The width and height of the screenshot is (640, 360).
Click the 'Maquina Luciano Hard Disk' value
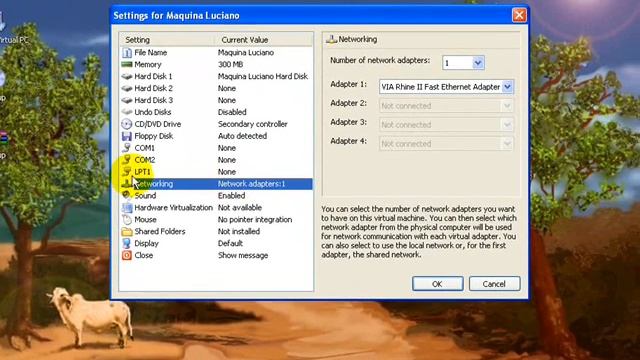pyautogui.click(x=263, y=76)
